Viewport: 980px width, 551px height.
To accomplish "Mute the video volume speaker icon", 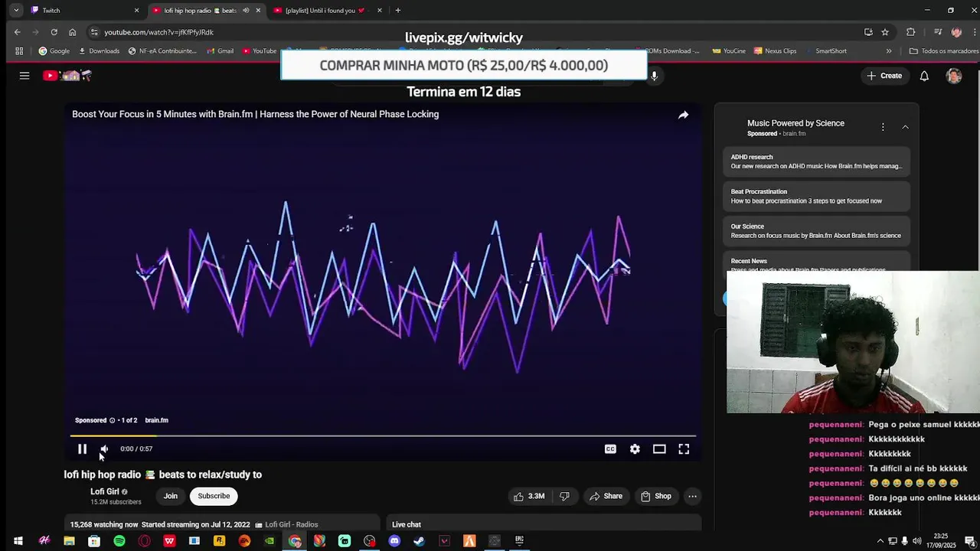I will tap(105, 449).
